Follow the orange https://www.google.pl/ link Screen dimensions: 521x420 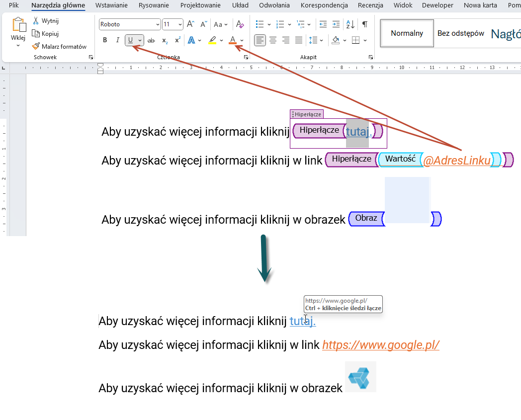coord(381,345)
